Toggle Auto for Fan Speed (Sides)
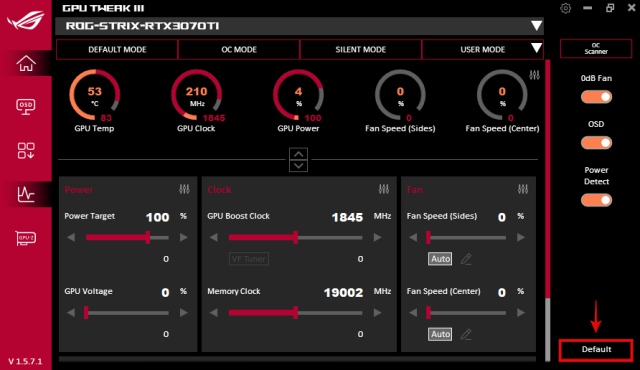 pyautogui.click(x=440, y=259)
